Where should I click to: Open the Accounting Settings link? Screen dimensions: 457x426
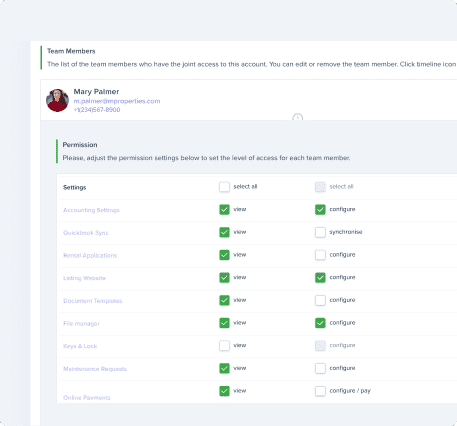point(91,210)
